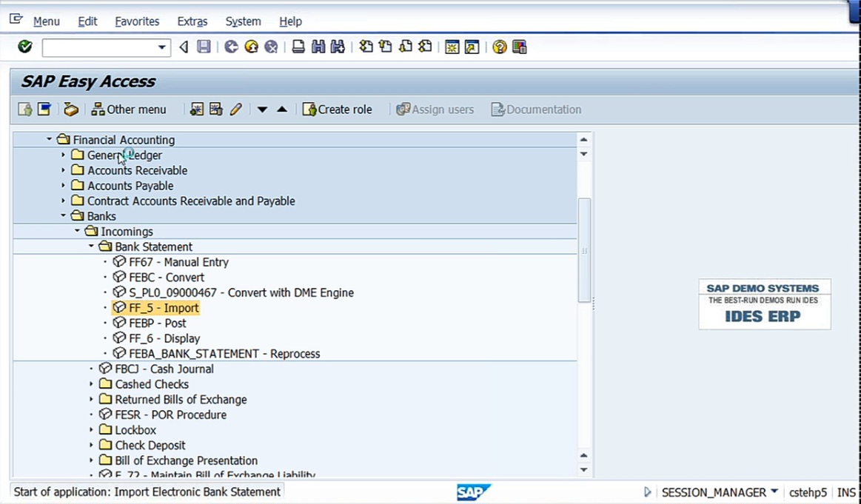Expand the Accounts Payable folder

coord(63,186)
